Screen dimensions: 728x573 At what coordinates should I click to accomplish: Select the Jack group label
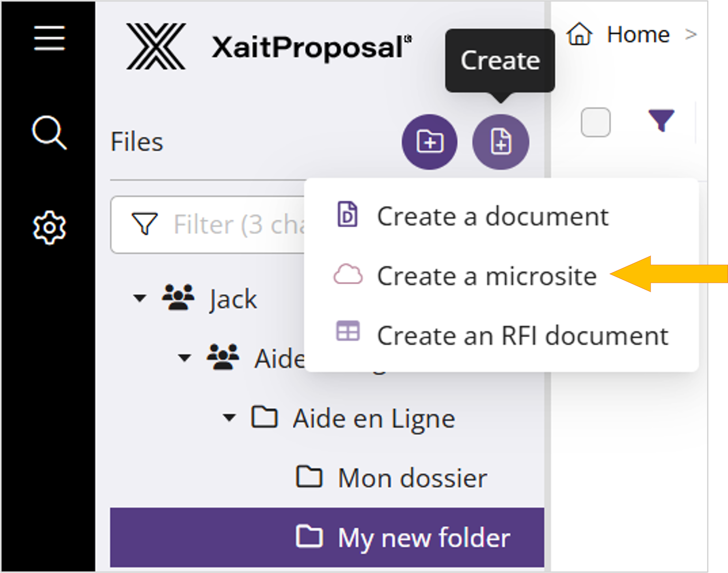pyautogui.click(x=233, y=299)
